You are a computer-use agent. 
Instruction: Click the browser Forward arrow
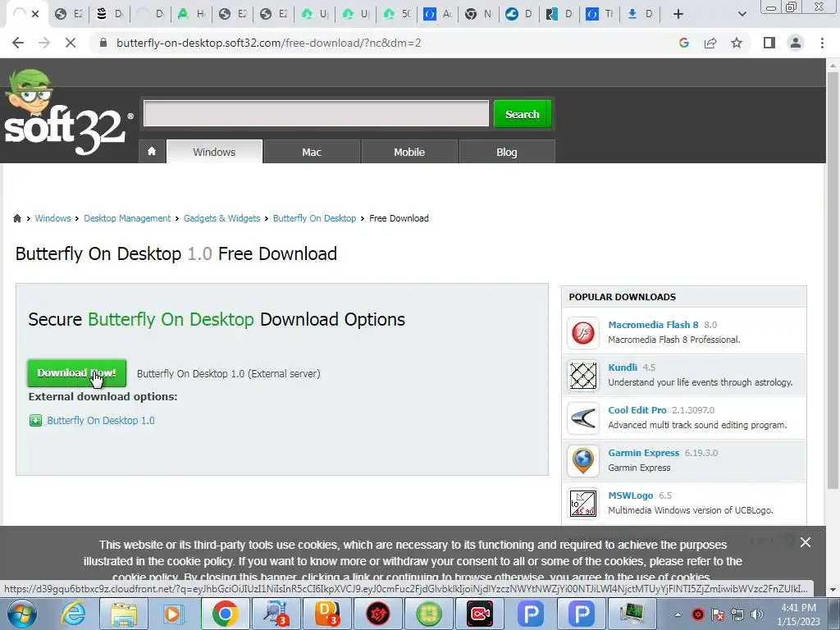[x=44, y=43]
